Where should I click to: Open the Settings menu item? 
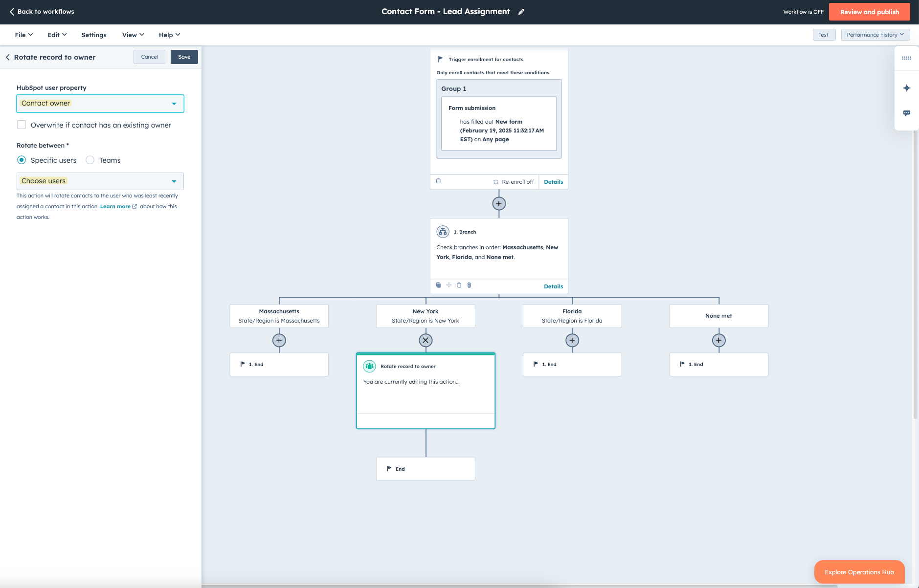[x=94, y=35]
